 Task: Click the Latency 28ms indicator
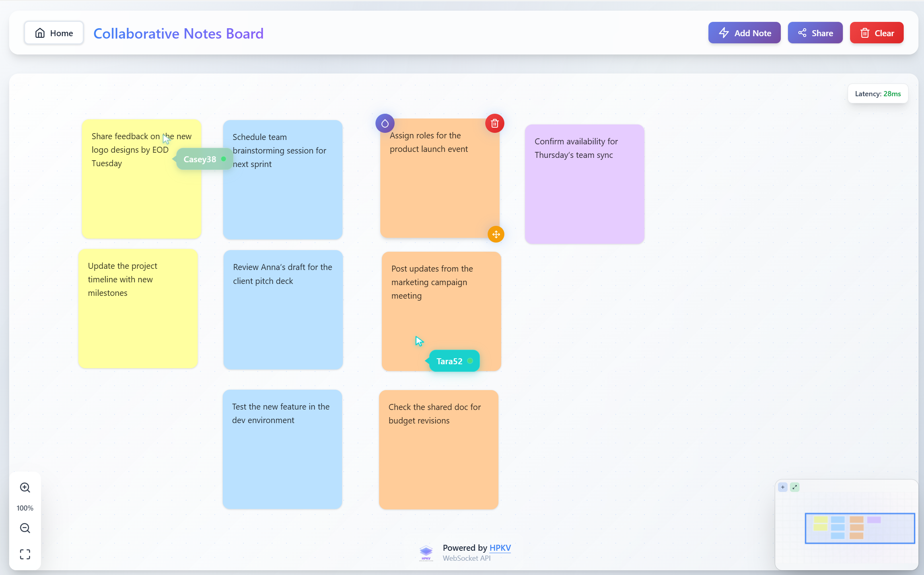[x=878, y=93]
